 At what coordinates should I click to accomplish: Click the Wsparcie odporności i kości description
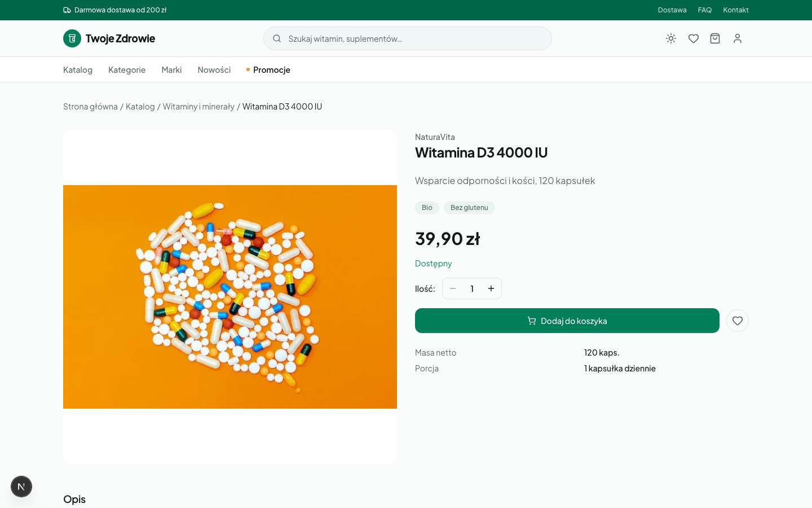pos(505,181)
